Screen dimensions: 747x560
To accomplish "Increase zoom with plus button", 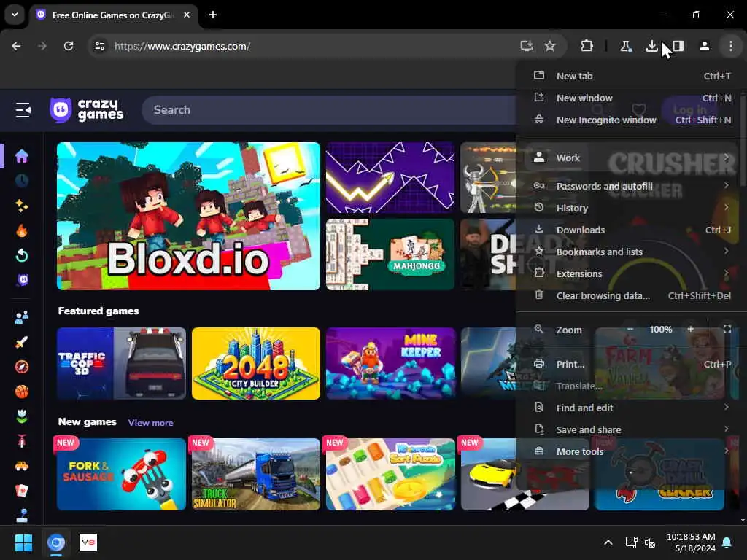I will coord(691,330).
